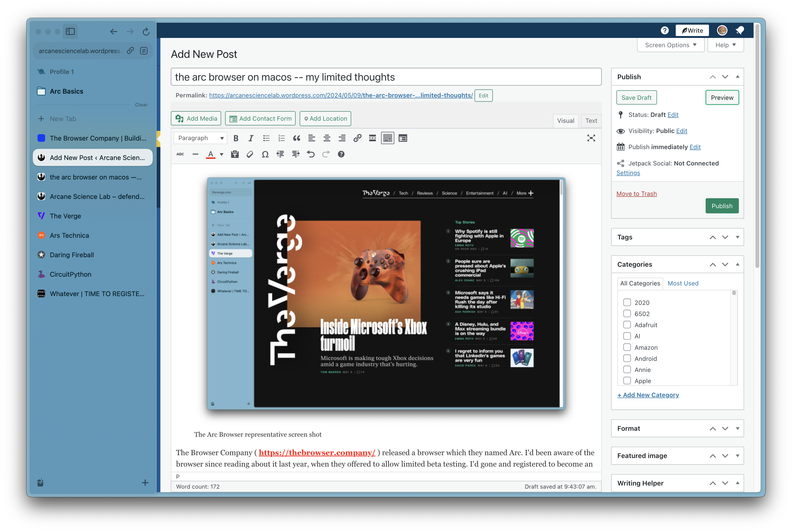Image resolution: width=792 pixels, height=532 pixels.
Task: Select the All Categories tab
Action: tap(640, 283)
